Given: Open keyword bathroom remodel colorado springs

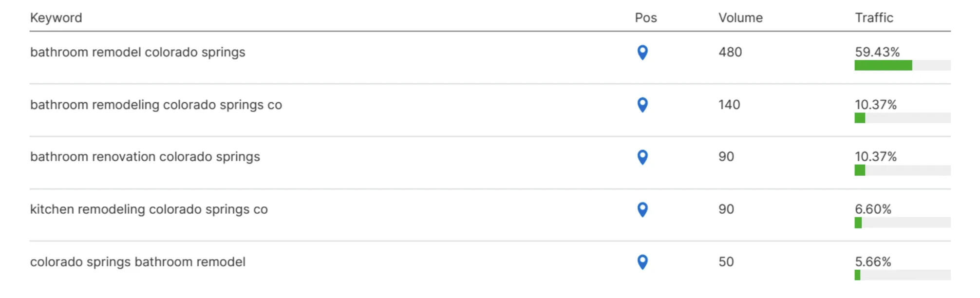Looking at the screenshot, I should [x=137, y=52].
